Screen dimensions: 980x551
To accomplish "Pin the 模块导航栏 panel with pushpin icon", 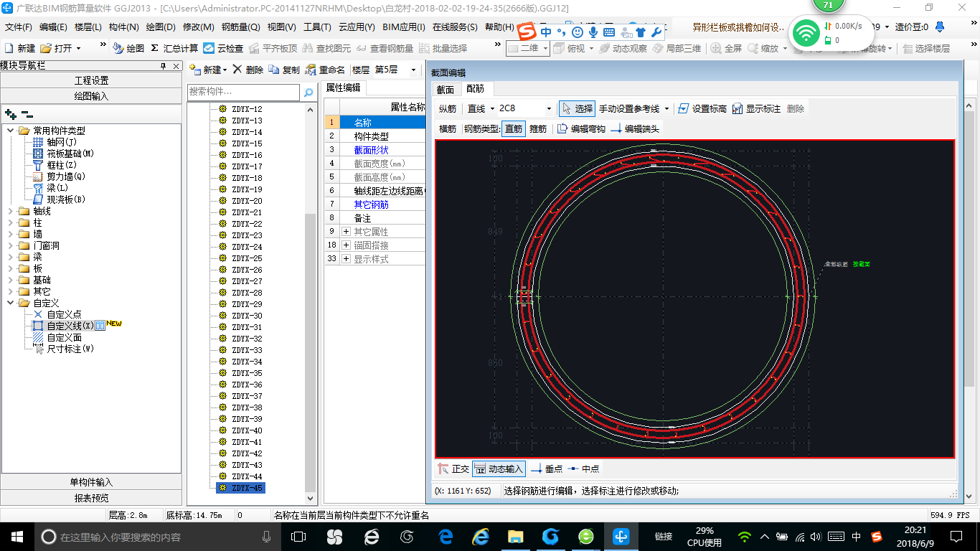I will click(x=163, y=66).
